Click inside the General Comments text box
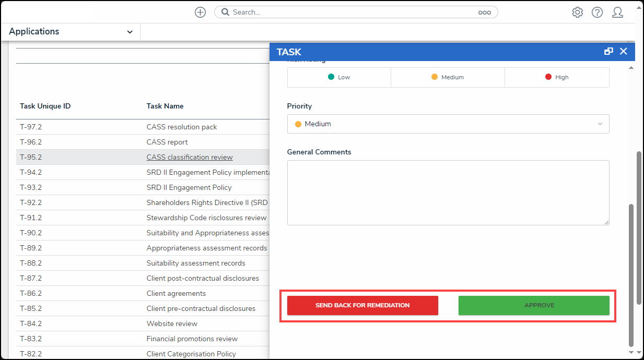The image size is (644, 360). (x=448, y=193)
